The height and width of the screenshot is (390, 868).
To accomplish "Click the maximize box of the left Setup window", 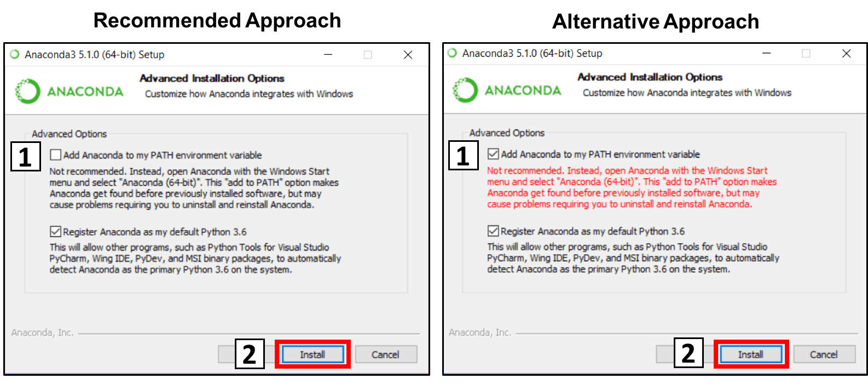I will click(368, 54).
